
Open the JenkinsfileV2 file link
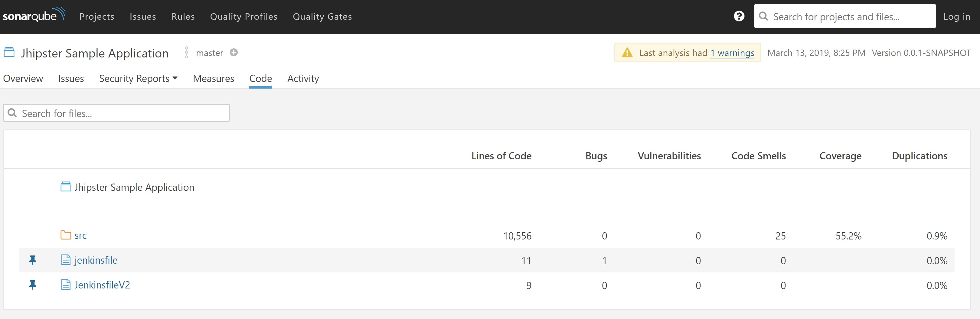pos(102,285)
